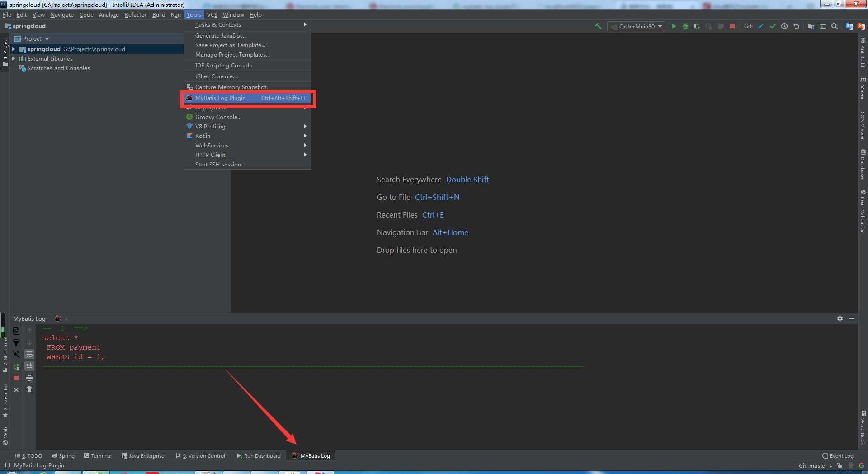Show Git history with the clock icon
The width and height of the screenshot is (868, 474).
(x=784, y=26)
